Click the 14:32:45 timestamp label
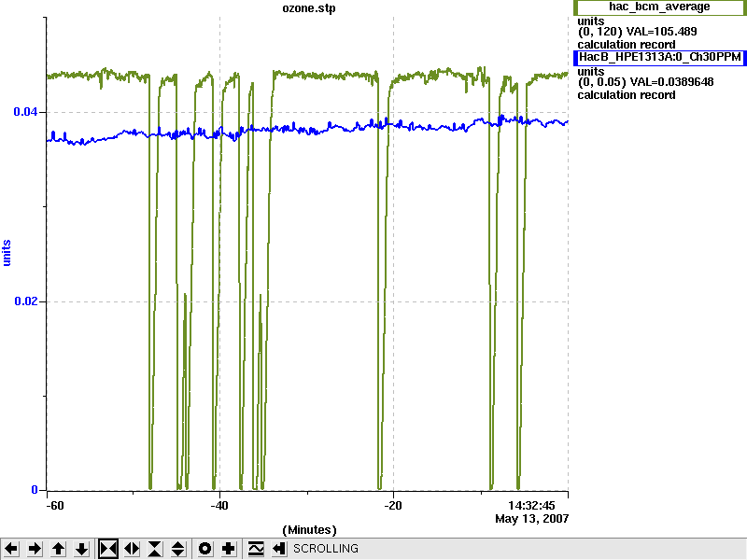747x560 pixels. (x=531, y=506)
